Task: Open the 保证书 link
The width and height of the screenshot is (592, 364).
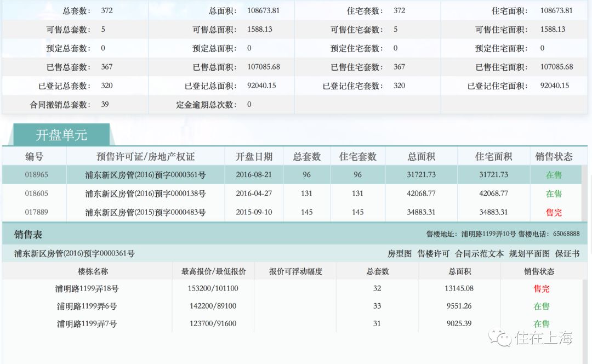Action: click(567, 253)
